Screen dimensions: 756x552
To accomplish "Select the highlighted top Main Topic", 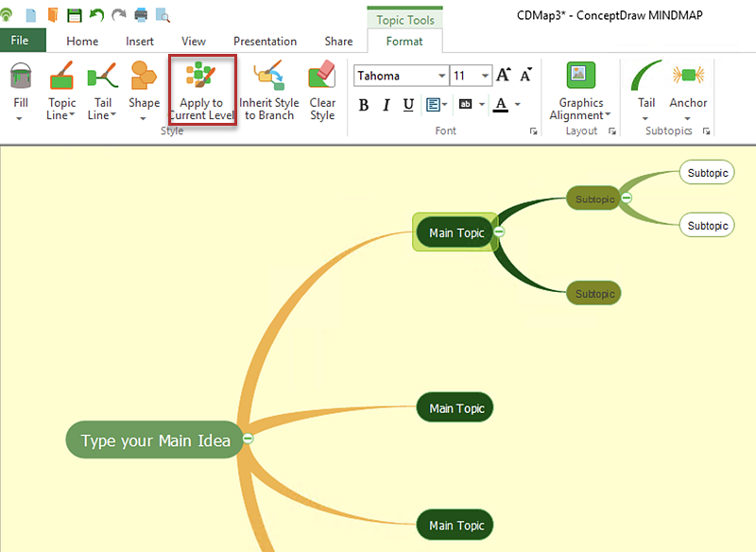I will click(x=455, y=233).
